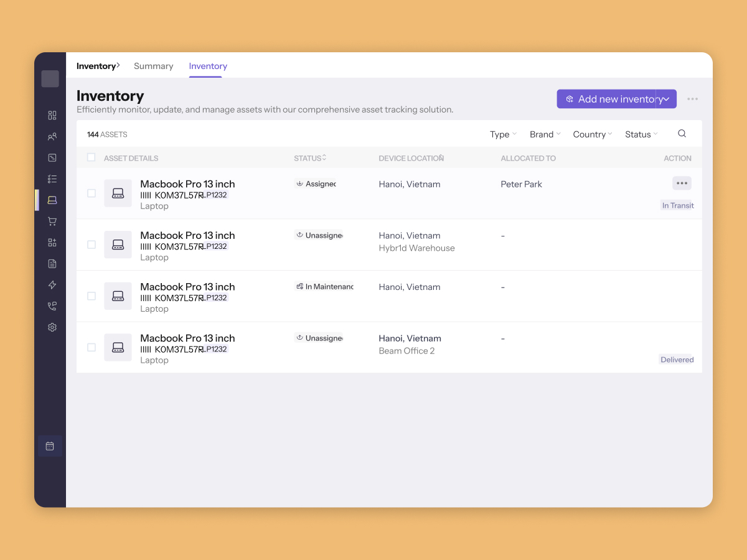Open the document icon in sidebar
Viewport: 747px width, 560px height.
click(52, 263)
